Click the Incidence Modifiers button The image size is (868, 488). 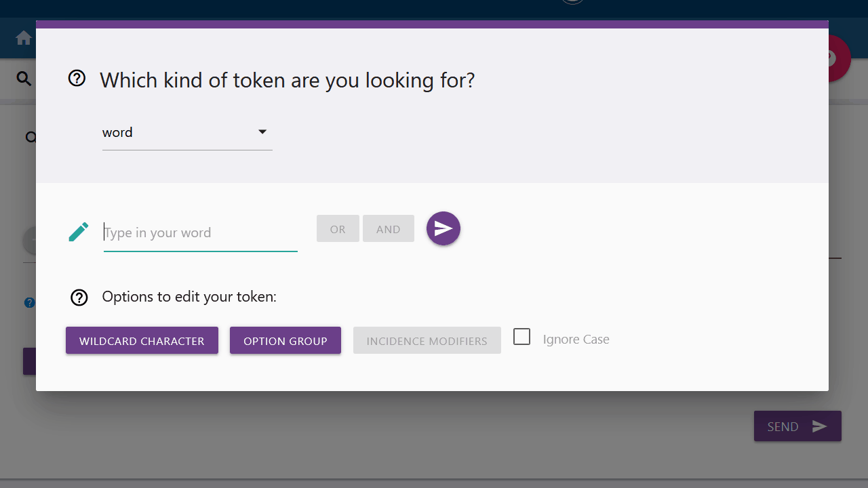pyautogui.click(x=427, y=340)
